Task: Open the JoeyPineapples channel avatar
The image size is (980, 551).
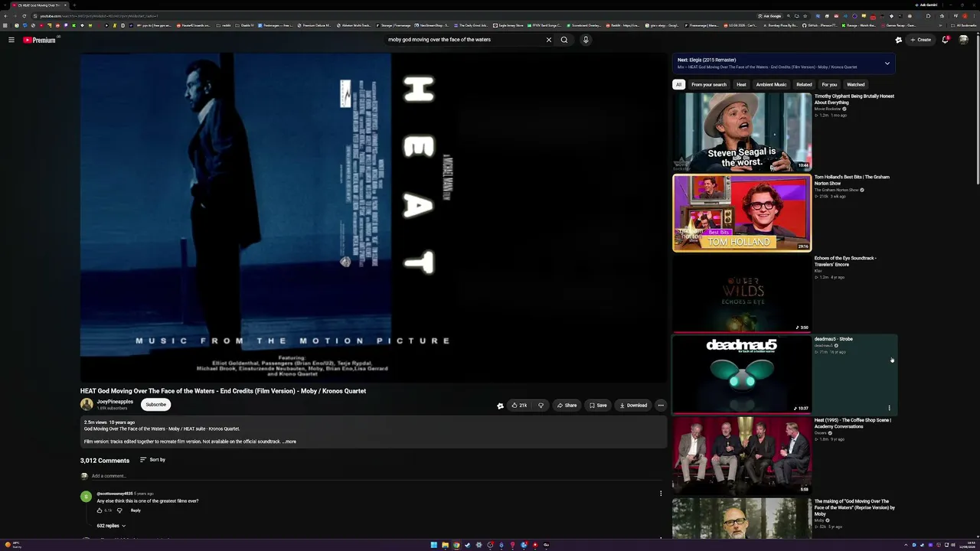Action: (x=87, y=405)
